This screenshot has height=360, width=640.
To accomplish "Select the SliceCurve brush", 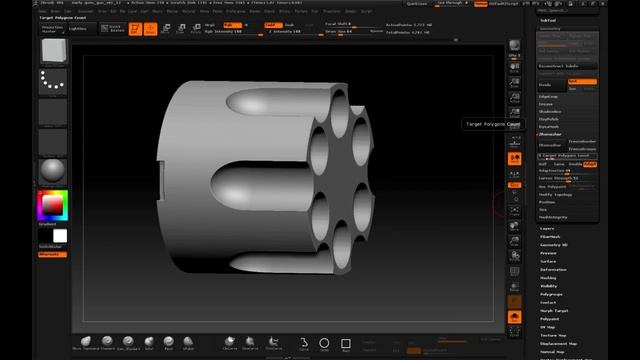I will (x=250, y=343).
